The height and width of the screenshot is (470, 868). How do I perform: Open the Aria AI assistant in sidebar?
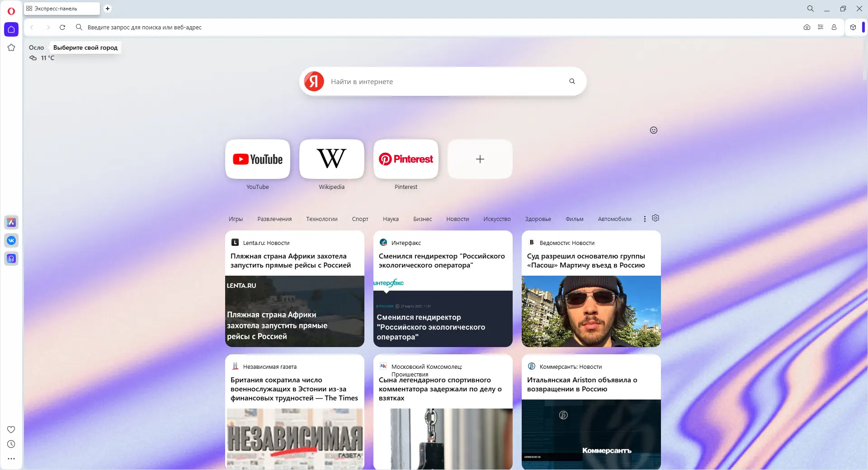point(11,222)
